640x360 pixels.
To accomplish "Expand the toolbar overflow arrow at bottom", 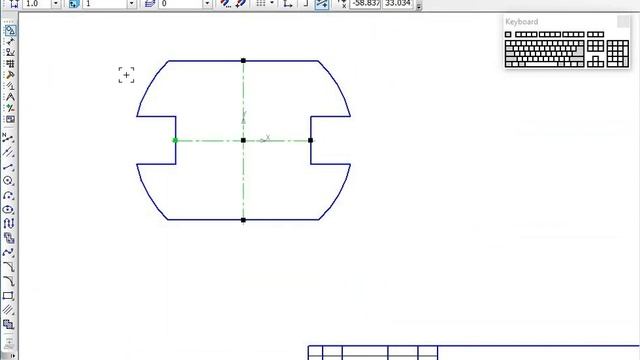I will coord(12,356).
